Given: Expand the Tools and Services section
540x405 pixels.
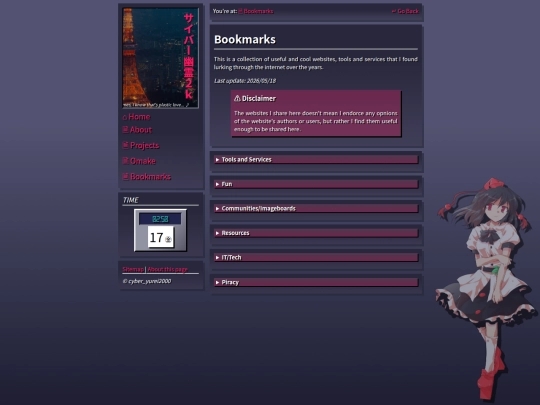Looking at the screenshot, I should (316, 159).
